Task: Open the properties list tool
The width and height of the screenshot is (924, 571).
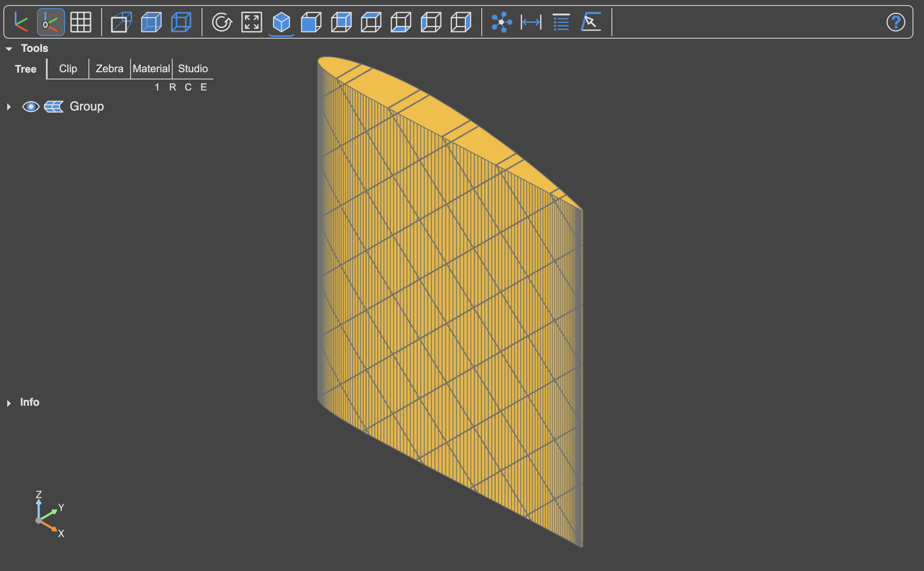Action: pos(561,22)
